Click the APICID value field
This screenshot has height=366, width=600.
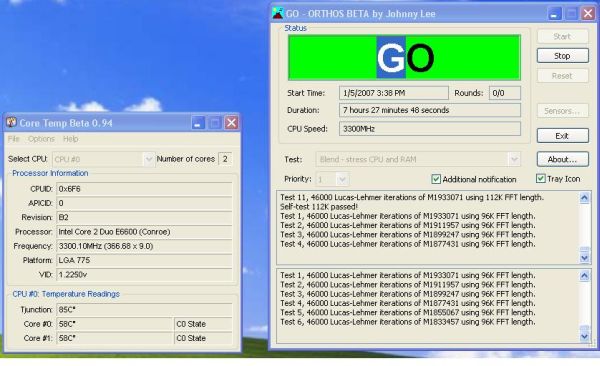pyautogui.click(x=144, y=203)
